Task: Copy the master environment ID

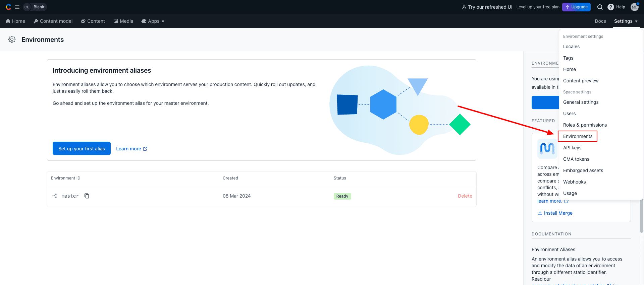Action: click(x=87, y=196)
